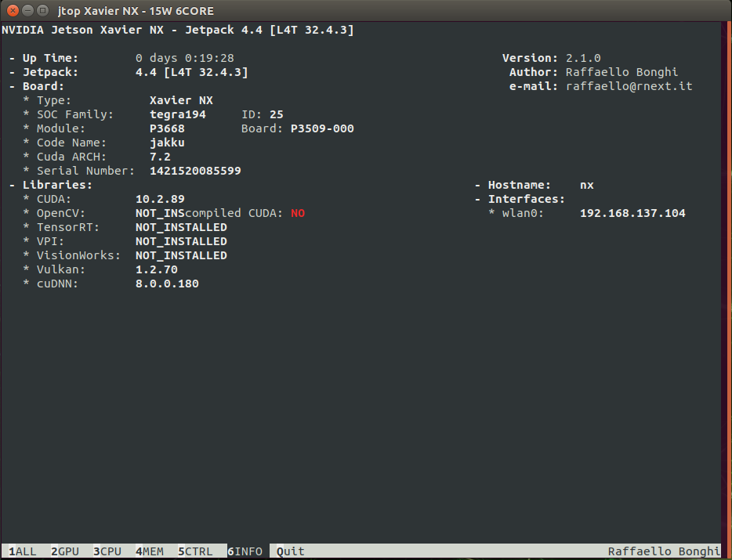The width and height of the screenshot is (732, 560).
Task: Click Quit in the bottom bar
Action: [x=291, y=551]
